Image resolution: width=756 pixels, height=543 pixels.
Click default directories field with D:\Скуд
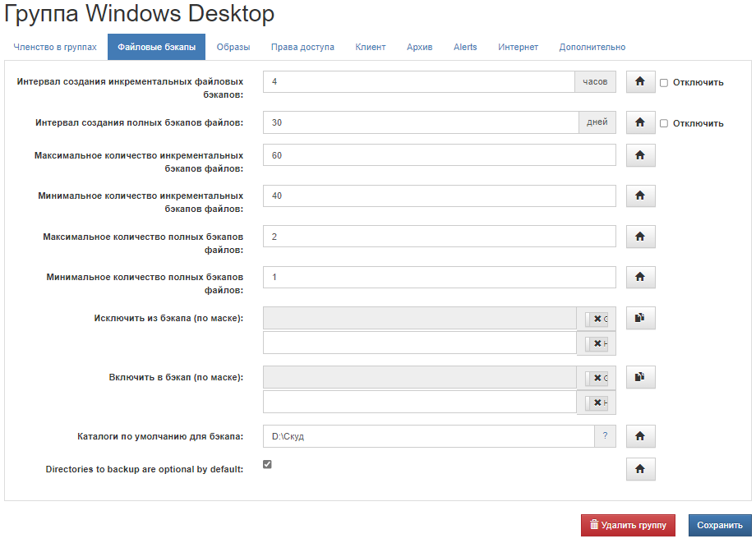(429, 436)
